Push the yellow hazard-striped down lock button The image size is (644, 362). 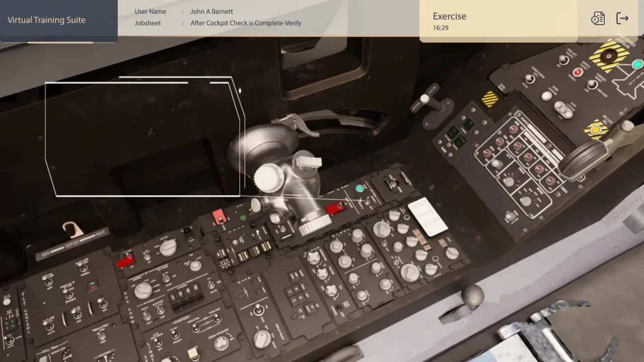point(596,129)
